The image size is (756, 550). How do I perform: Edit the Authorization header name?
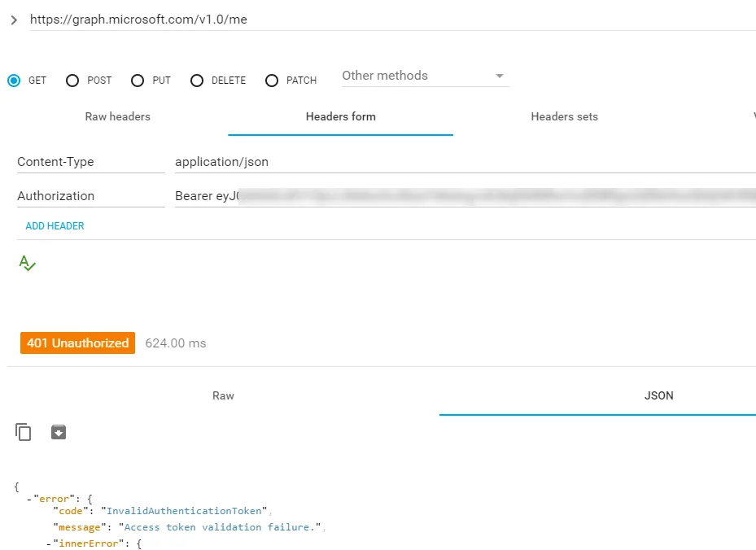(90, 196)
